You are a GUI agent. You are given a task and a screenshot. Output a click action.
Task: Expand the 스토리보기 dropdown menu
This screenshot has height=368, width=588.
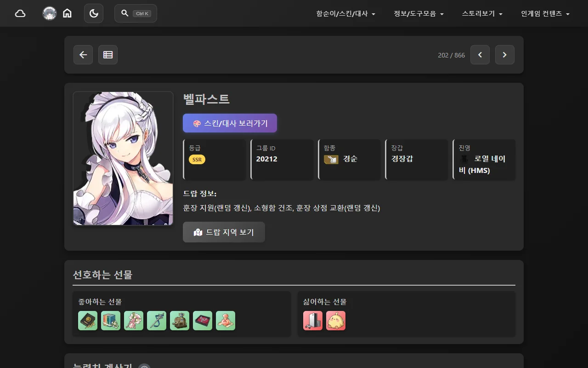pyautogui.click(x=482, y=14)
